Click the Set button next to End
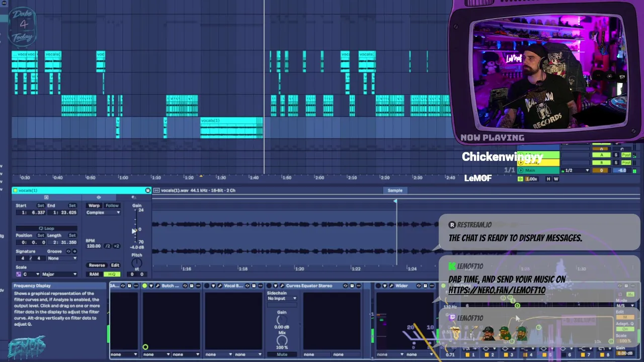The width and height of the screenshot is (644, 362). [x=72, y=206]
